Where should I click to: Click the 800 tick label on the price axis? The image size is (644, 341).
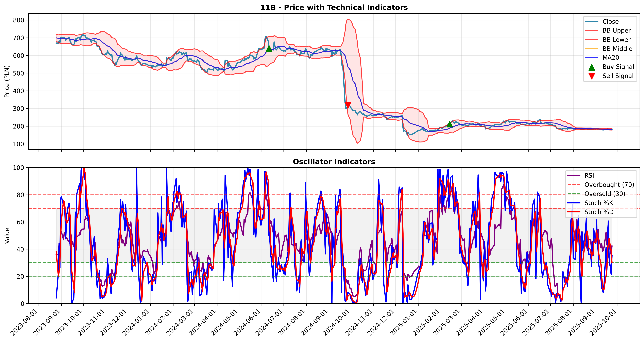point(19,20)
